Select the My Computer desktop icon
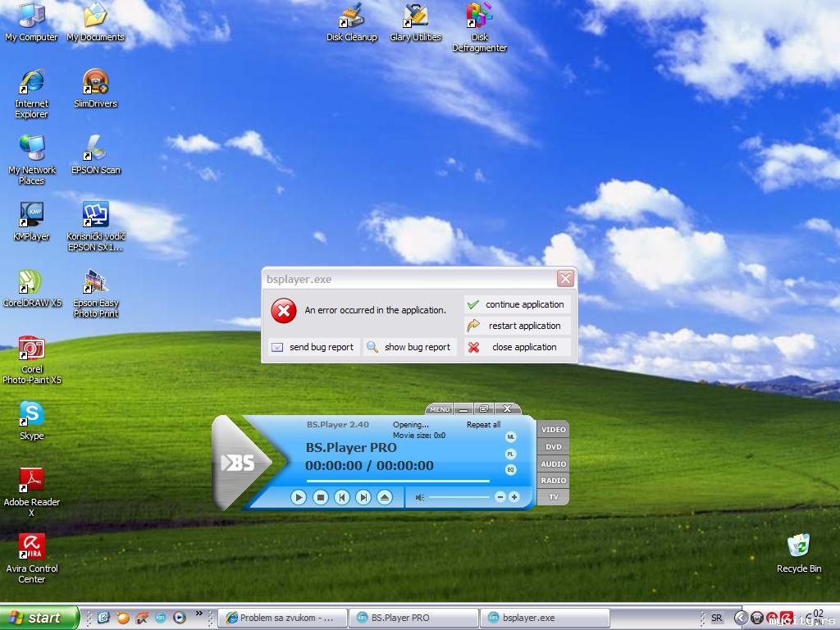Screen dimensions: 840x630 32,22
